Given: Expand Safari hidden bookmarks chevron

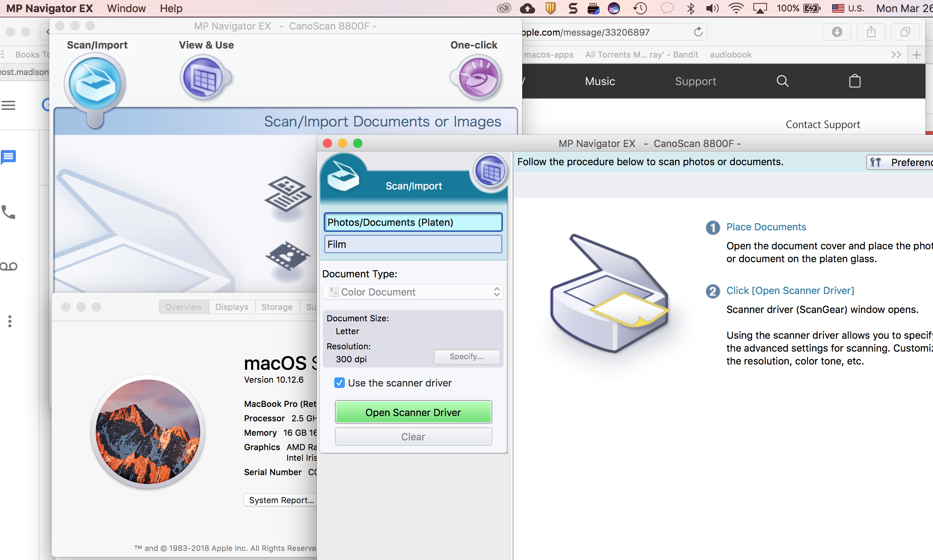Looking at the screenshot, I should (x=896, y=55).
